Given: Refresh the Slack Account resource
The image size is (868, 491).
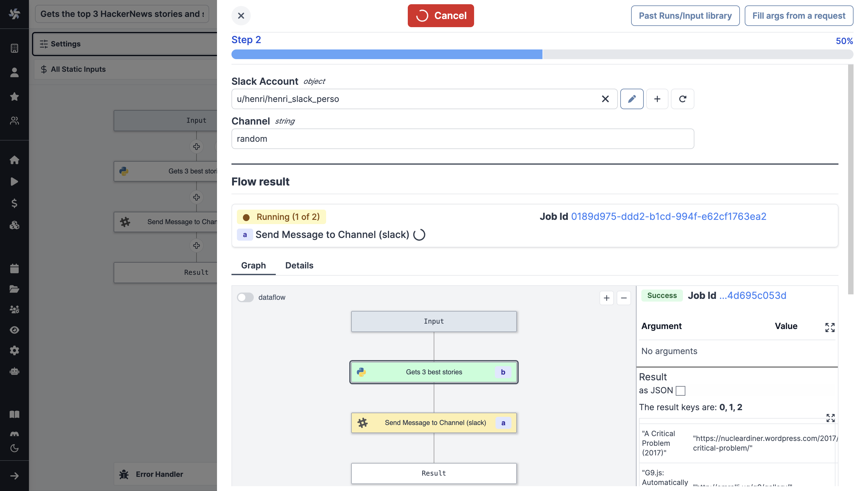Looking at the screenshot, I should click(683, 99).
